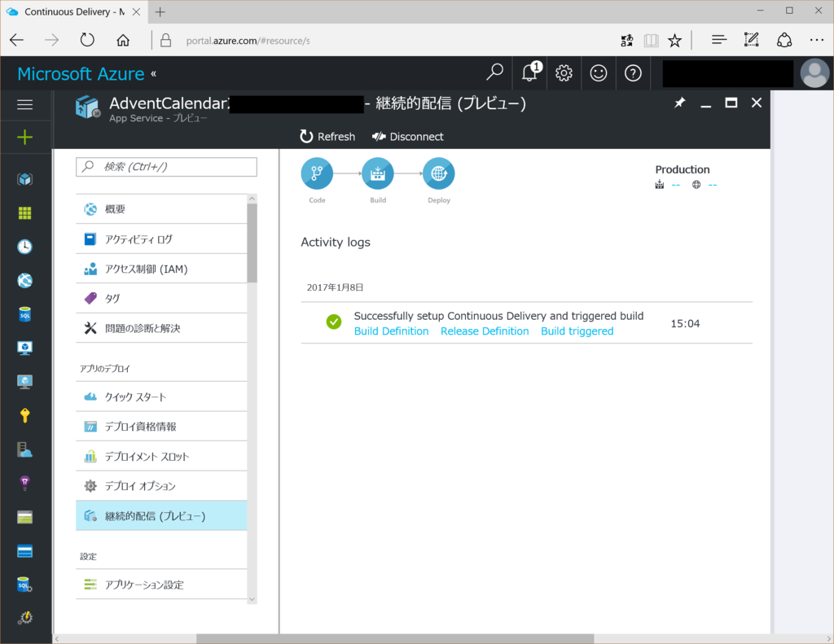Focus the 検索 (Ctrl+/) search box

pos(166,167)
